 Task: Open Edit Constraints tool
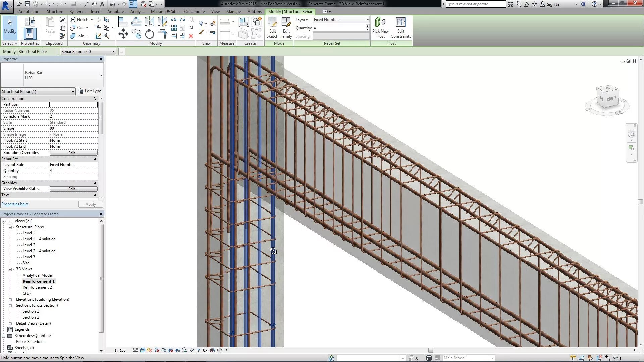click(x=400, y=27)
